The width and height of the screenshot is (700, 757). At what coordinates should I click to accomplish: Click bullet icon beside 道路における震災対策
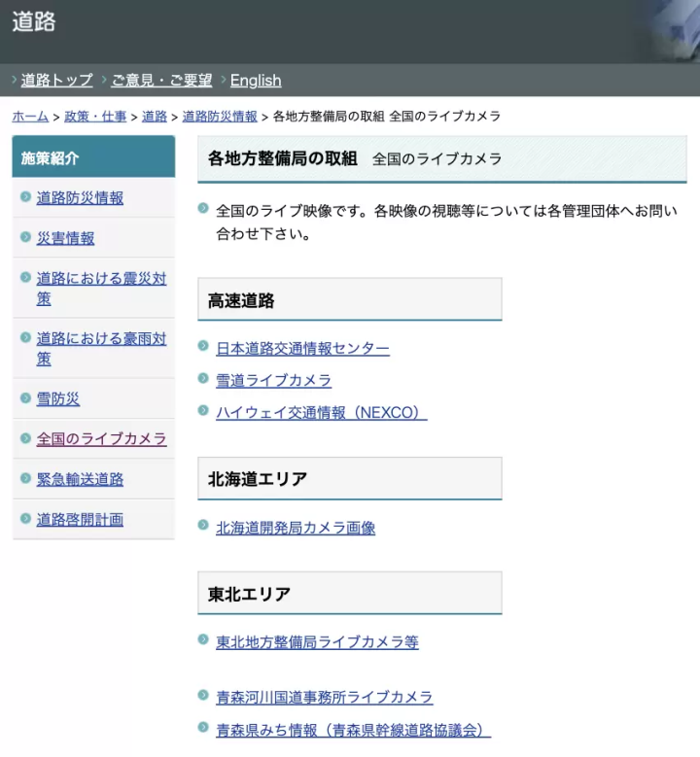25,277
